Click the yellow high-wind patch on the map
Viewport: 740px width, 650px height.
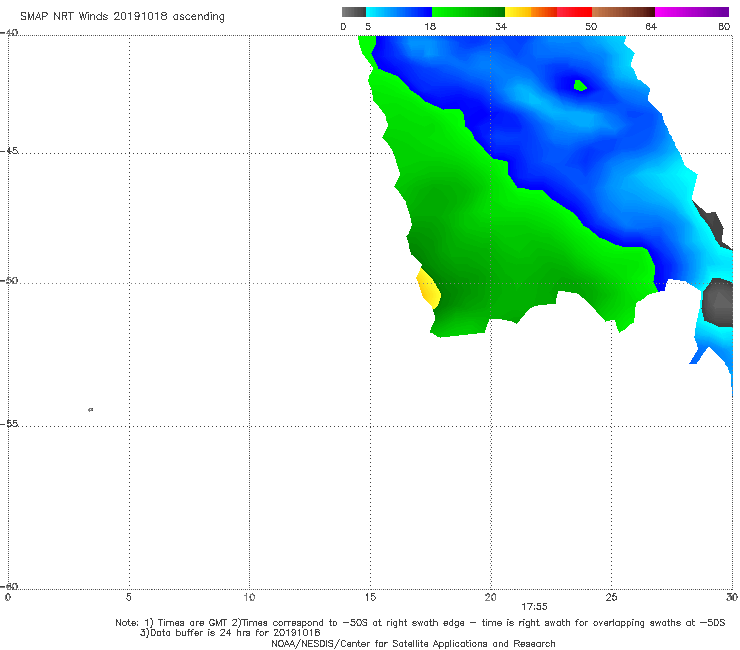click(429, 288)
